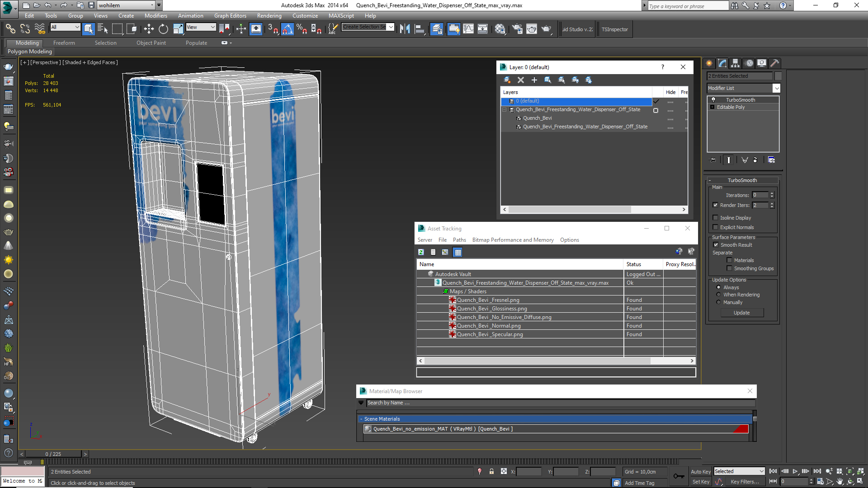Screen dimensions: 868x488
Task: Open the All selection filter dropdown
Action: click(x=65, y=27)
